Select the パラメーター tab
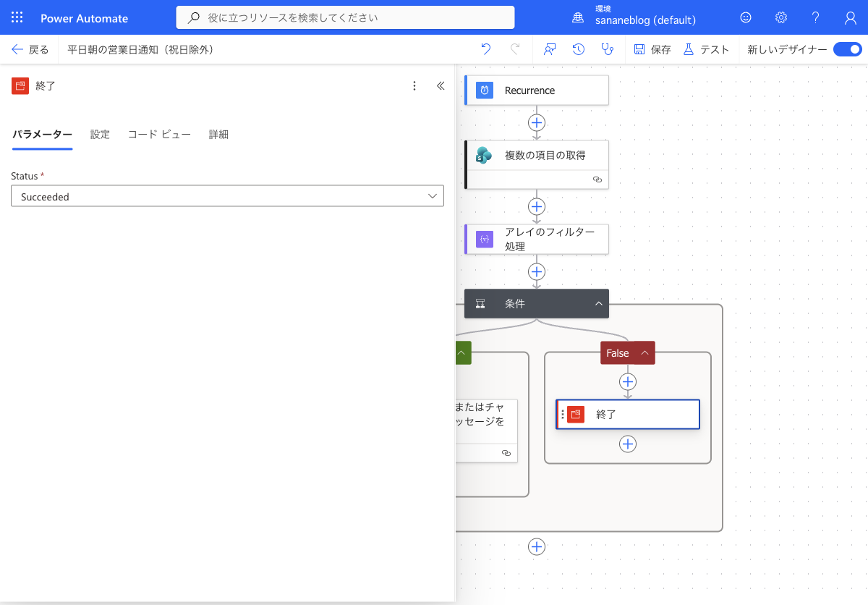 pyautogui.click(x=42, y=135)
